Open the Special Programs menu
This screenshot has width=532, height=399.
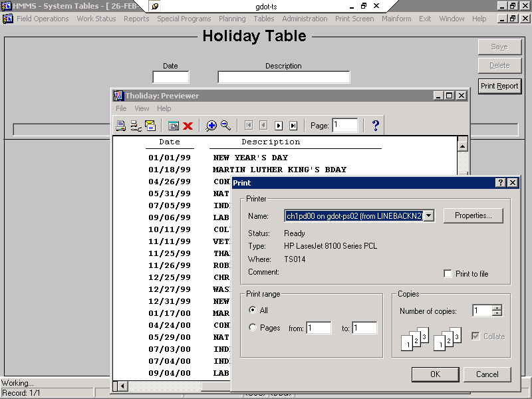coord(184,19)
